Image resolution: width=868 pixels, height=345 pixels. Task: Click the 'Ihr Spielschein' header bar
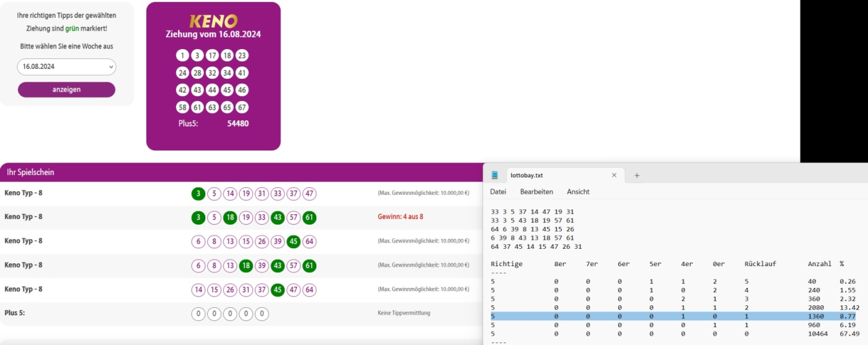coord(242,172)
